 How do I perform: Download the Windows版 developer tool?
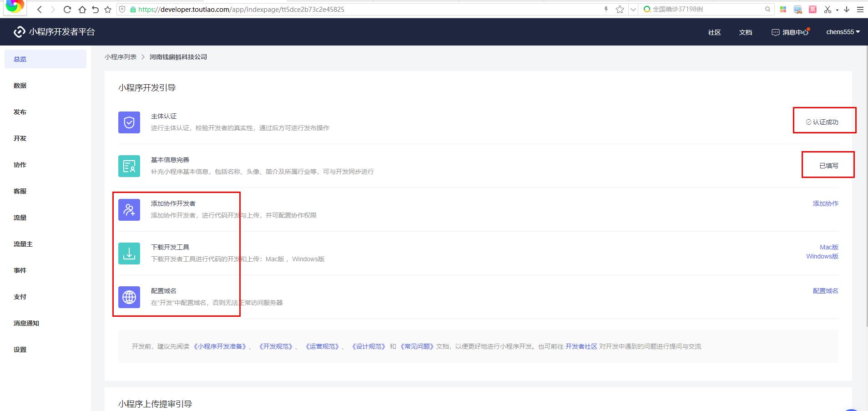(822, 256)
